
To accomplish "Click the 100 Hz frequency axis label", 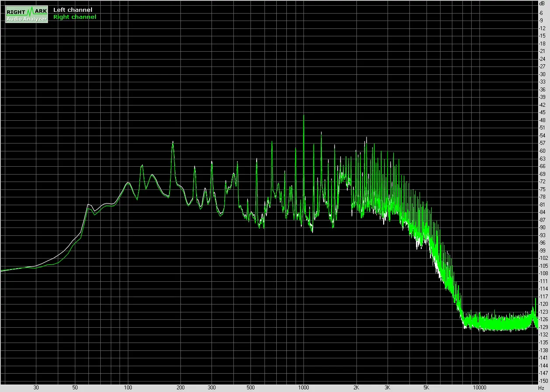I will coord(128,388).
